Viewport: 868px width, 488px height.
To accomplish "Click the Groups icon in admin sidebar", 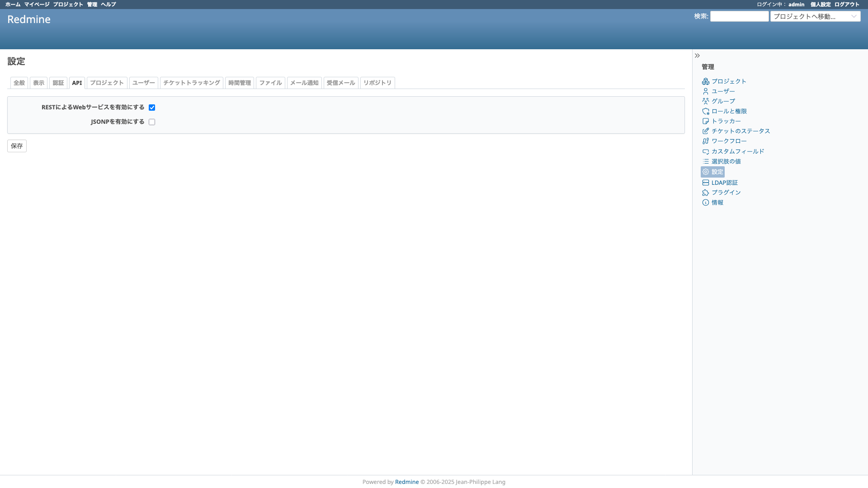I will tap(705, 101).
